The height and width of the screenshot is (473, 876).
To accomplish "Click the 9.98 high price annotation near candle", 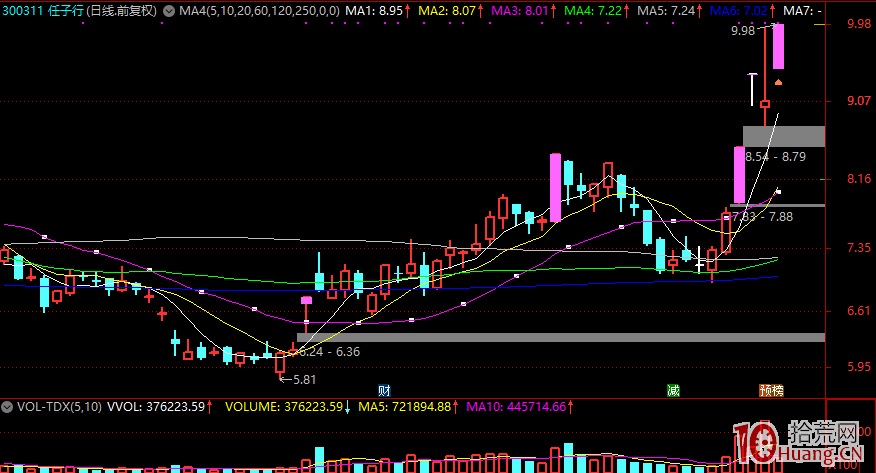I will tap(743, 31).
